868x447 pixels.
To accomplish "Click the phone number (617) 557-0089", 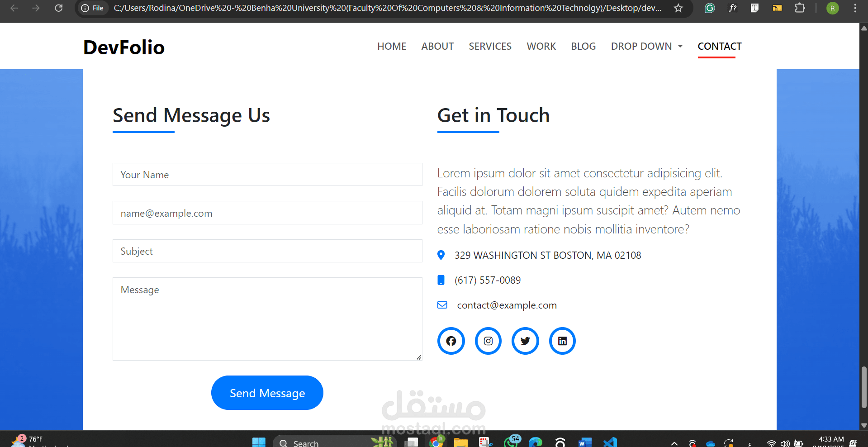I will [x=488, y=280].
